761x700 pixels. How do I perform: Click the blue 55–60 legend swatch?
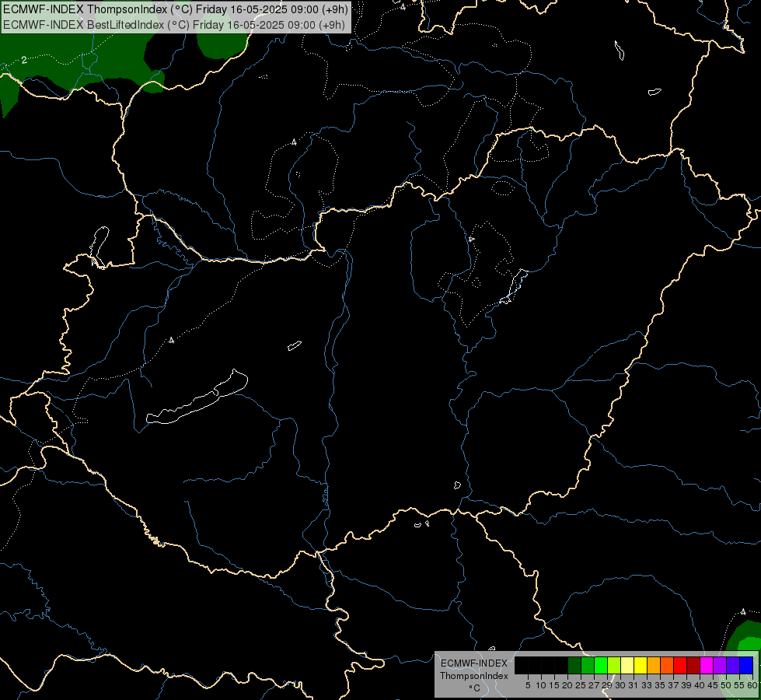[x=746, y=665]
